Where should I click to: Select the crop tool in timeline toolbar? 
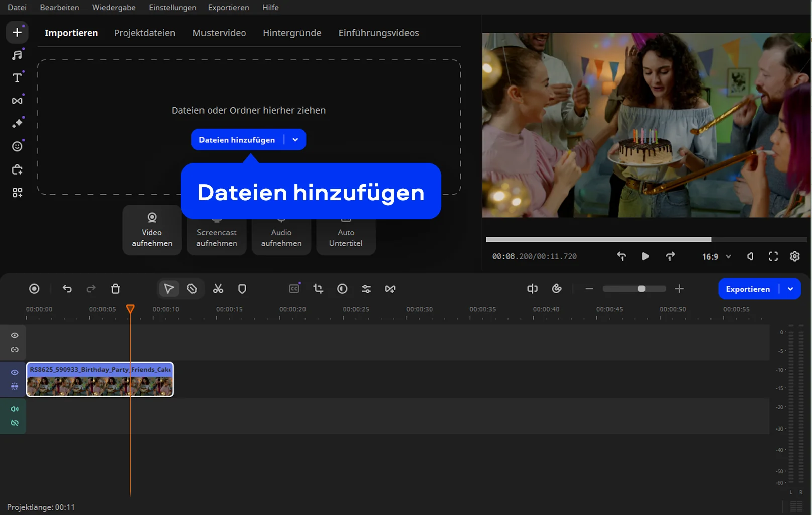[318, 289]
